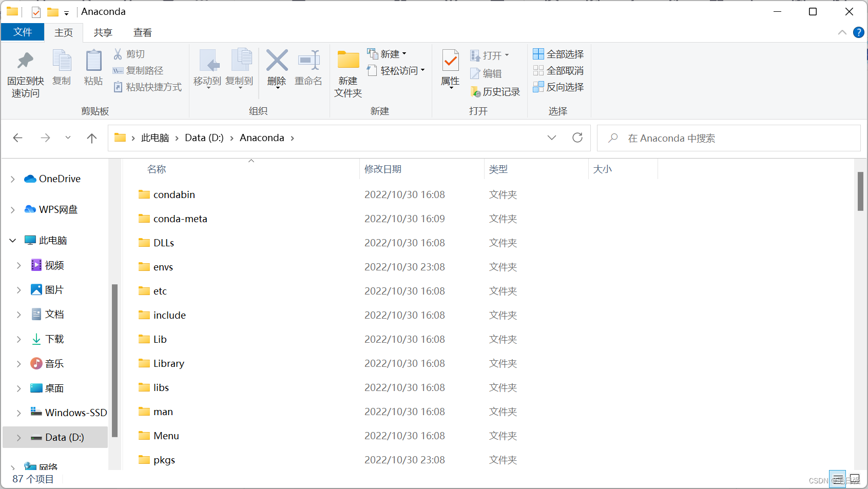Open the recent locations dropdown arrow
This screenshot has height=489, width=868.
tap(68, 138)
